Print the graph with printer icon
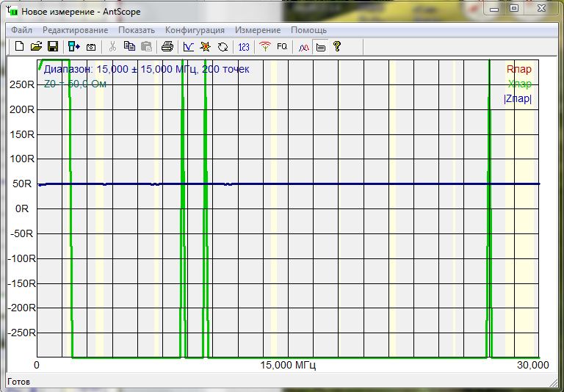Image resolution: width=564 pixels, height=392 pixels. (167, 47)
